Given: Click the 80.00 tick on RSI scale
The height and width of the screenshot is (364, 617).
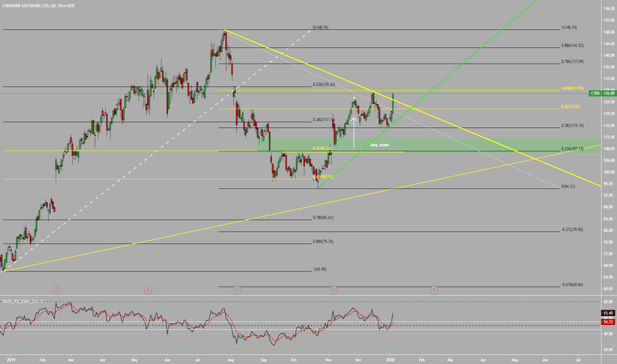Looking at the screenshot, I should [x=608, y=302].
